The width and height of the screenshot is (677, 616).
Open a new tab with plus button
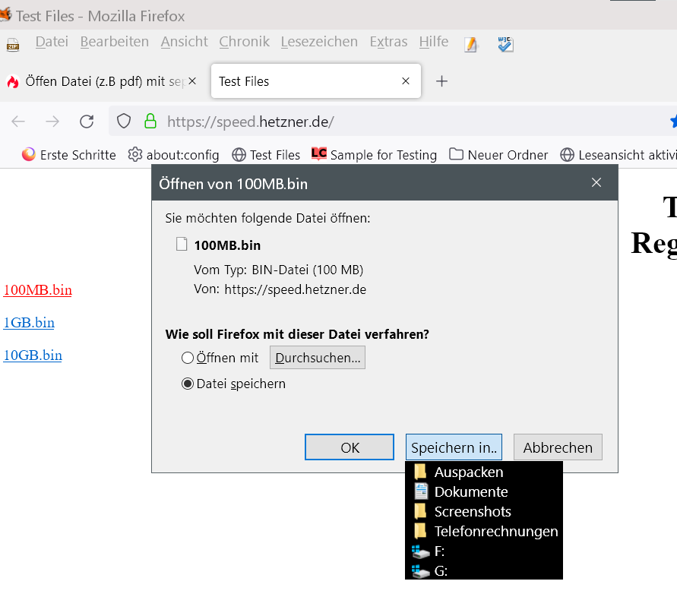[441, 81]
